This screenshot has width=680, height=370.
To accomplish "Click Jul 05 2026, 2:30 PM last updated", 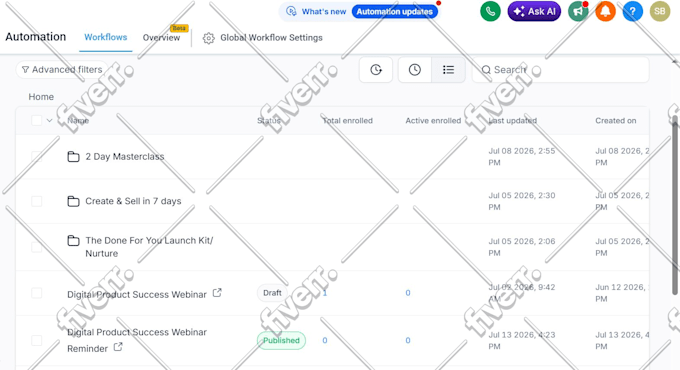I will [x=522, y=201].
